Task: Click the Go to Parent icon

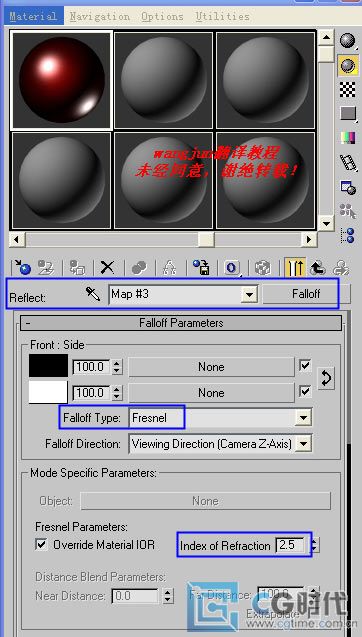Action: point(318,268)
